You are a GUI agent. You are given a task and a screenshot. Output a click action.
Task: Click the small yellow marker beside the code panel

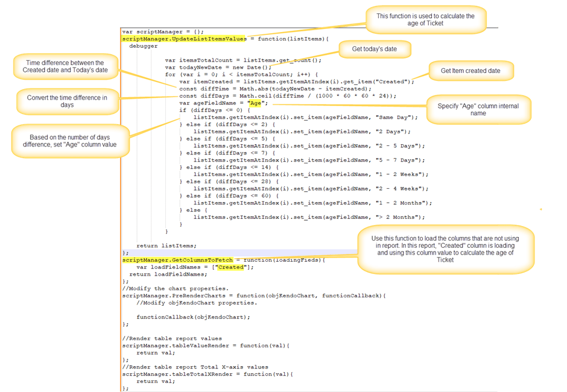(x=540, y=208)
